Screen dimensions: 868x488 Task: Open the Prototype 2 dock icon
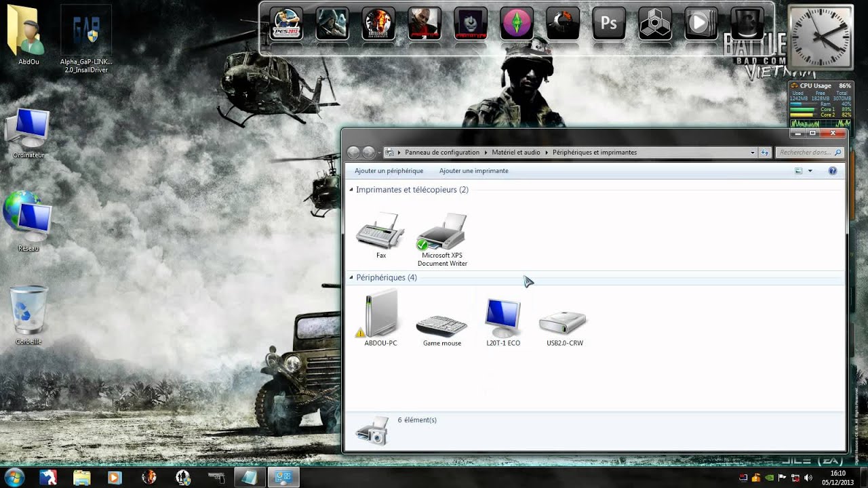[425, 24]
